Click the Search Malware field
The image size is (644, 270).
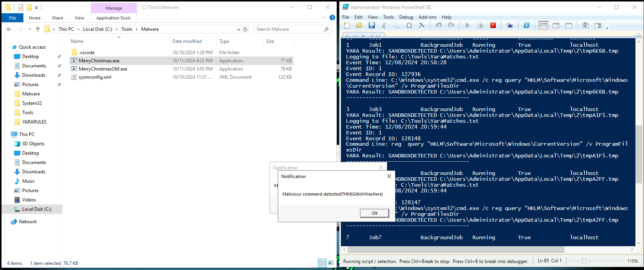tap(293, 29)
